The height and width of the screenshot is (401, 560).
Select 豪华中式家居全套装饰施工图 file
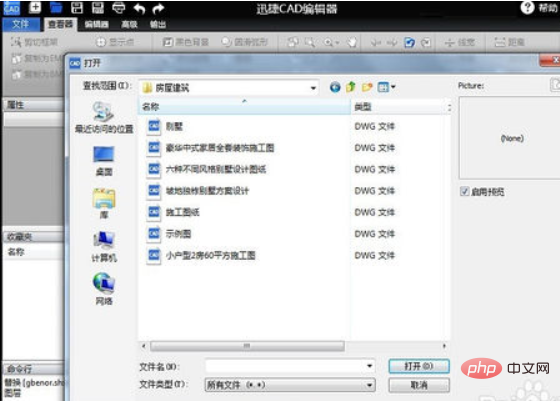[220, 148]
